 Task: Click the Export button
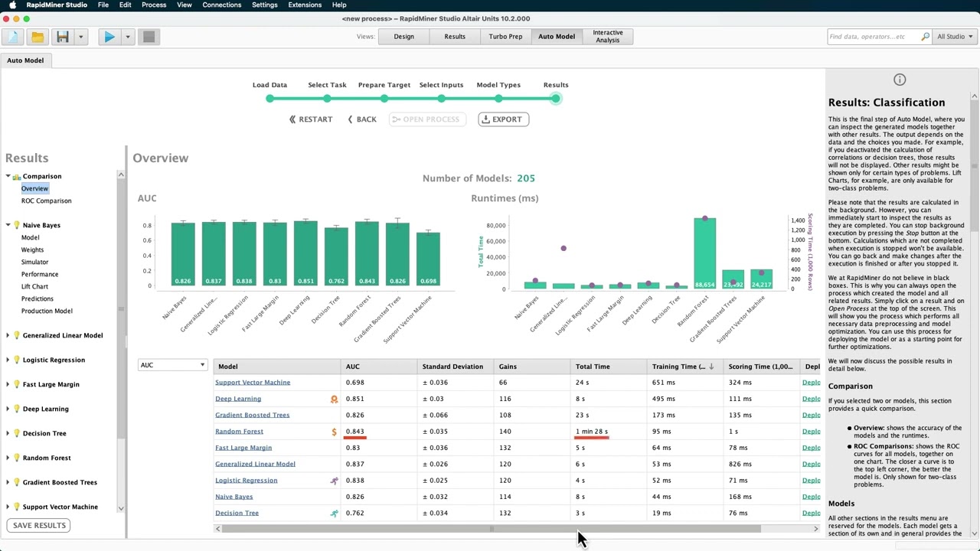tap(503, 119)
